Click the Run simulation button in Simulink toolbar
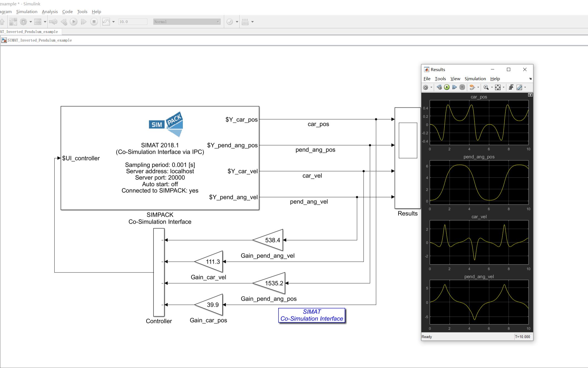 pyautogui.click(x=73, y=22)
